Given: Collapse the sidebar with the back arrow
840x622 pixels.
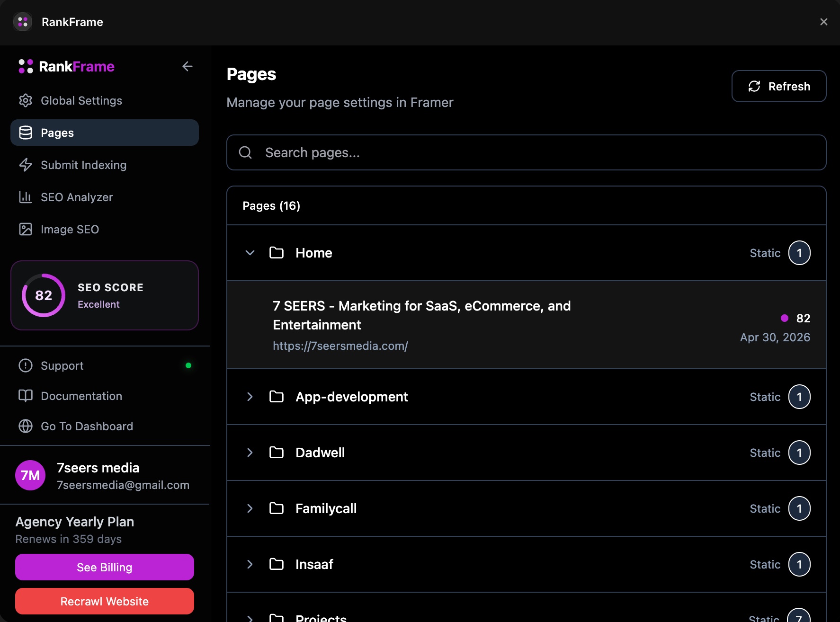Looking at the screenshot, I should pyautogui.click(x=188, y=66).
